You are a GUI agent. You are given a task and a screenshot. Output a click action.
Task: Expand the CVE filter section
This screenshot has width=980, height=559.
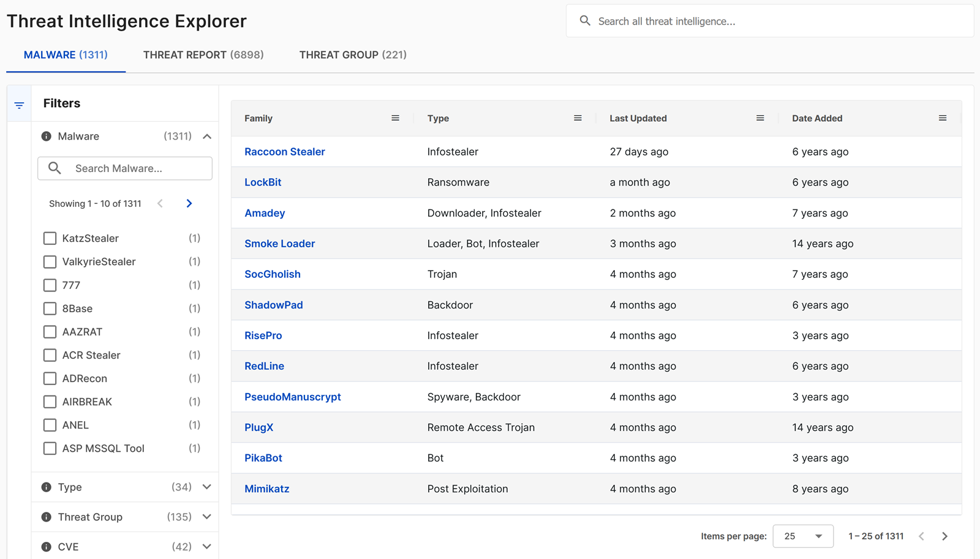pyautogui.click(x=207, y=547)
